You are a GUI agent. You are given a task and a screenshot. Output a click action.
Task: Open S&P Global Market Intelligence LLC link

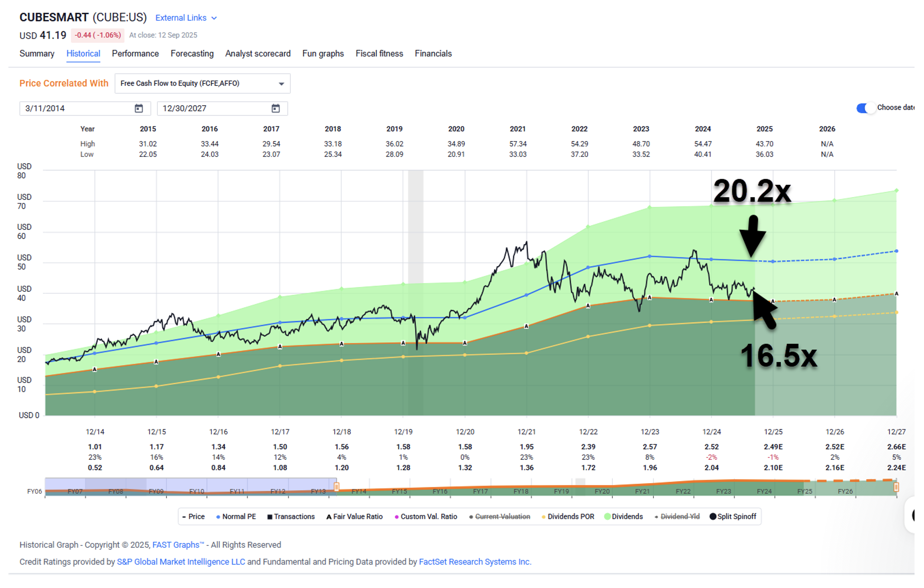pos(181,562)
